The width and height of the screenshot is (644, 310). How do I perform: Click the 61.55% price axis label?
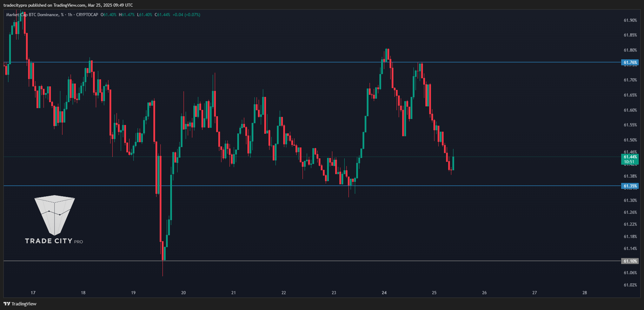pos(630,125)
